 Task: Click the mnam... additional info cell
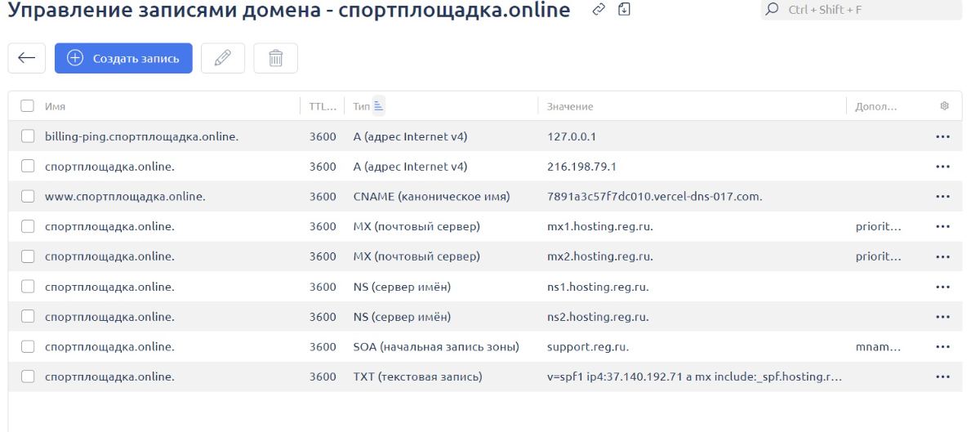point(877,346)
